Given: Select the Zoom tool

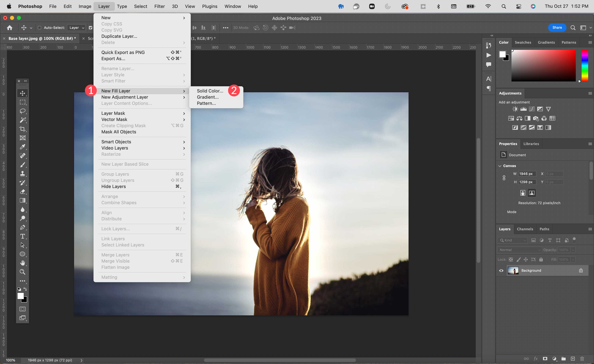Looking at the screenshot, I should pyautogui.click(x=23, y=272).
